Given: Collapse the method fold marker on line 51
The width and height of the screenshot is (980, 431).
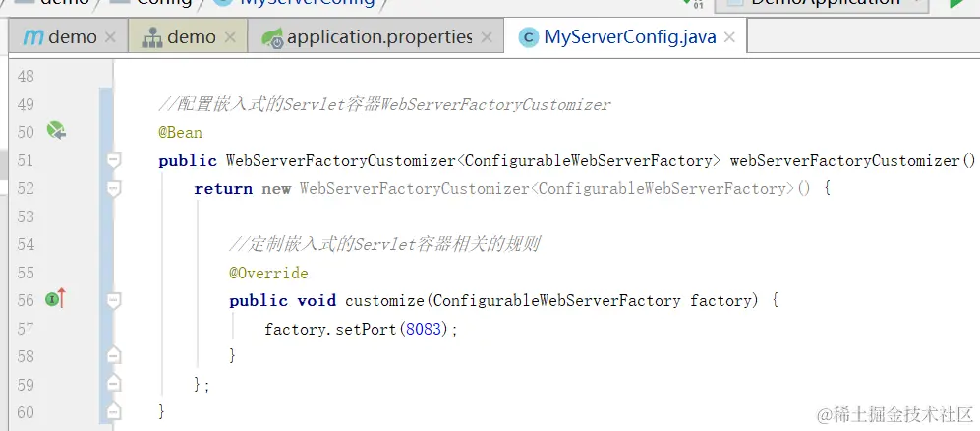Looking at the screenshot, I should click(113, 160).
